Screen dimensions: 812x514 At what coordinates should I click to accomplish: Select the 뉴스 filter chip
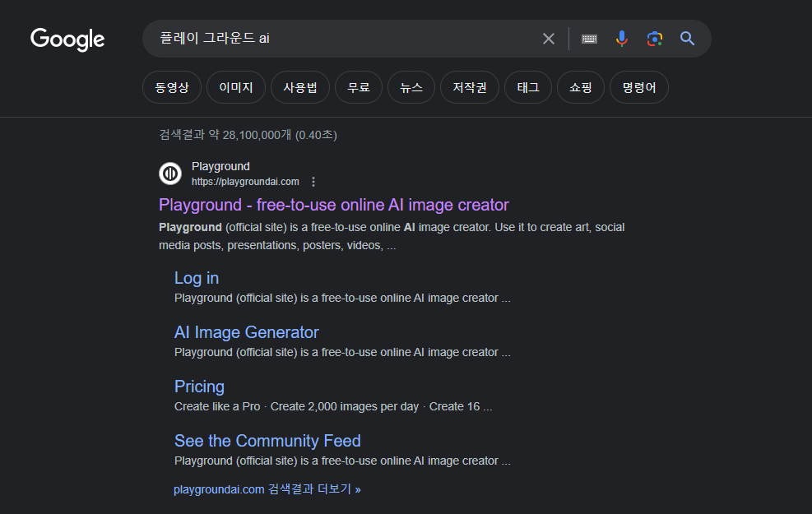(411, 87)
